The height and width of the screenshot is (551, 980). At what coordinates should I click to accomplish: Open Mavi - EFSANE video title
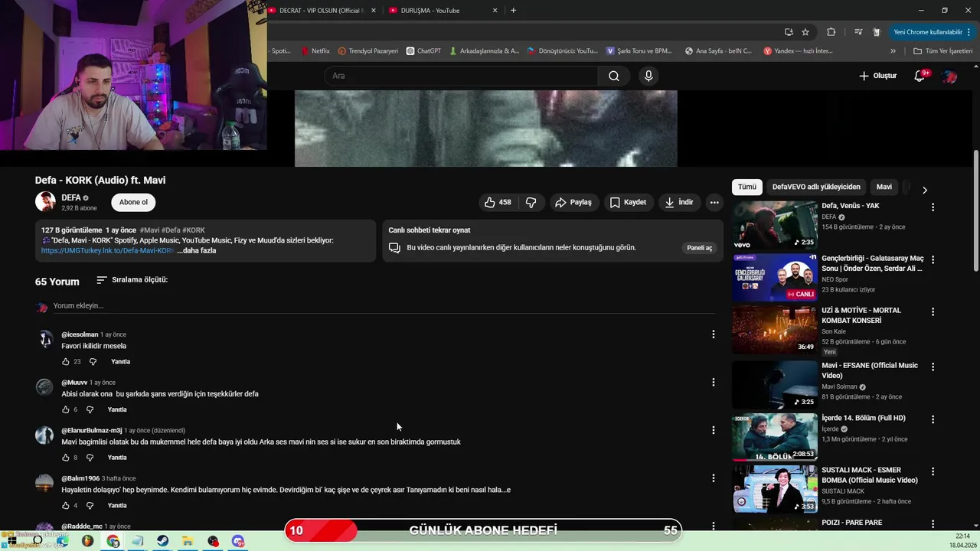pos(870,370)
